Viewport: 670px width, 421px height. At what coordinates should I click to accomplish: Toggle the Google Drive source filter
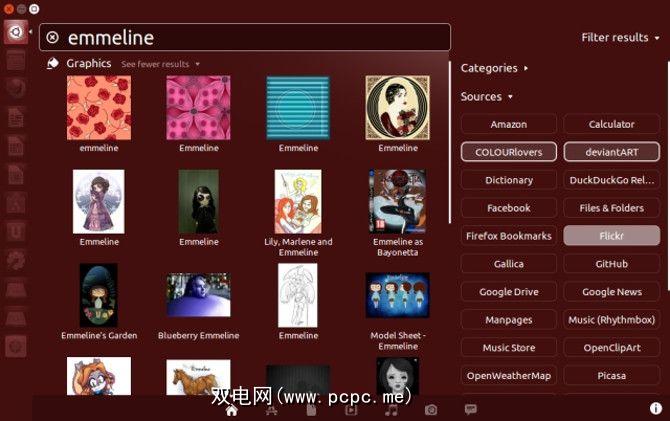pyautogui.click(x=508, y=292)
